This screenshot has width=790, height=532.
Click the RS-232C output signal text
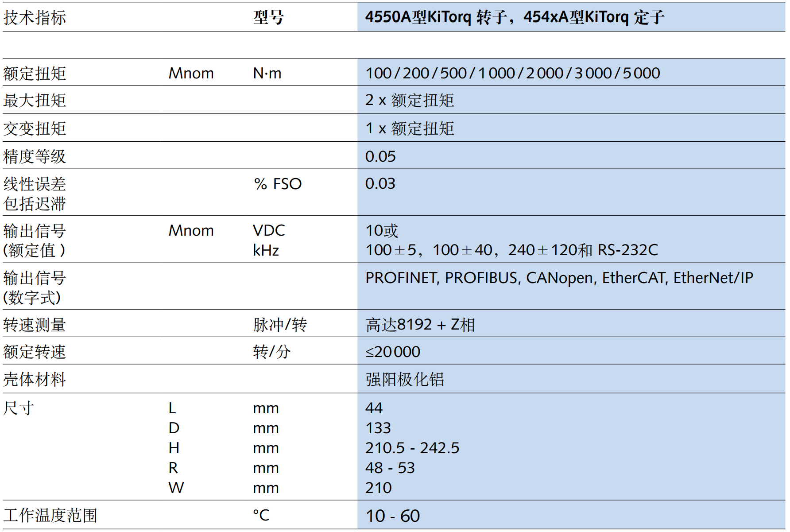pos(627,250)
